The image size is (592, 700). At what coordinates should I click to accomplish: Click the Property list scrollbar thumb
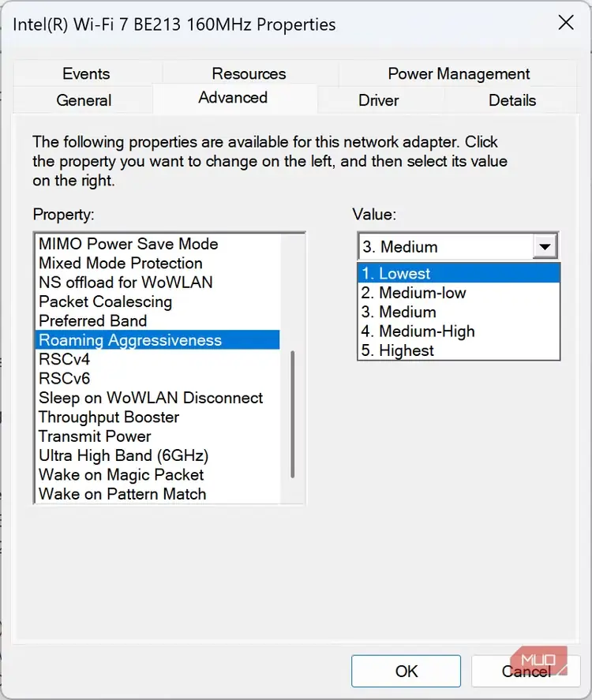pyautogui.click(x=292, y=414)
